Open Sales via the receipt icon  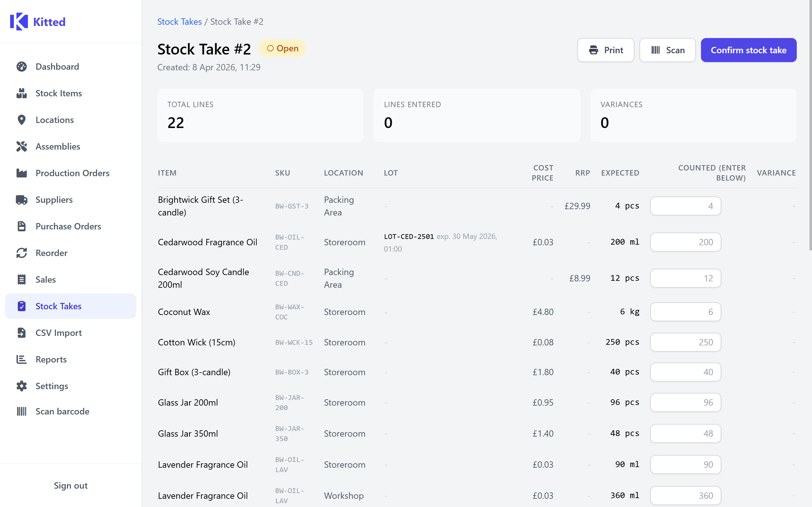point(22,279)
